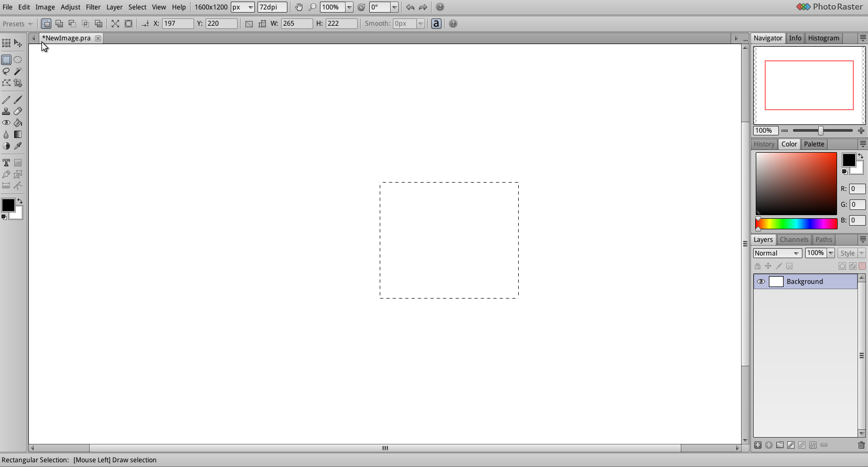Open the 100% zoom level dropdown
Image resolution: width=868 pixels, height=467 pixels.
[349, 7]
